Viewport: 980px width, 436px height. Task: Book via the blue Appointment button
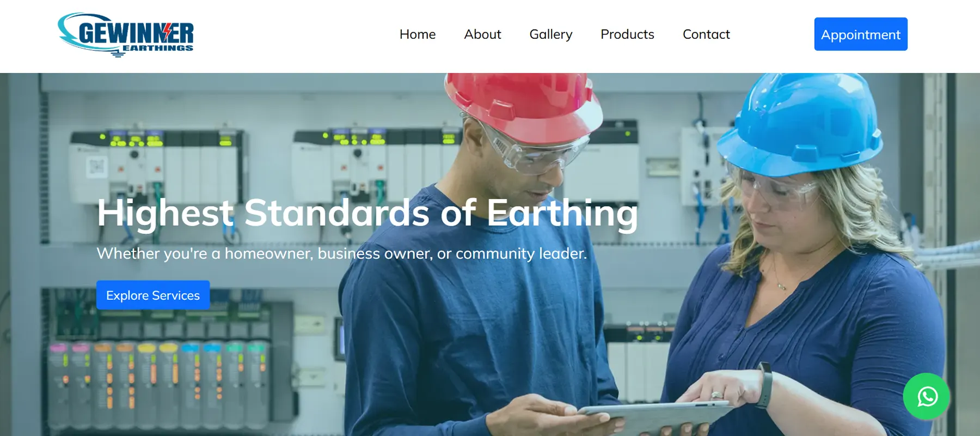[861, 34]
